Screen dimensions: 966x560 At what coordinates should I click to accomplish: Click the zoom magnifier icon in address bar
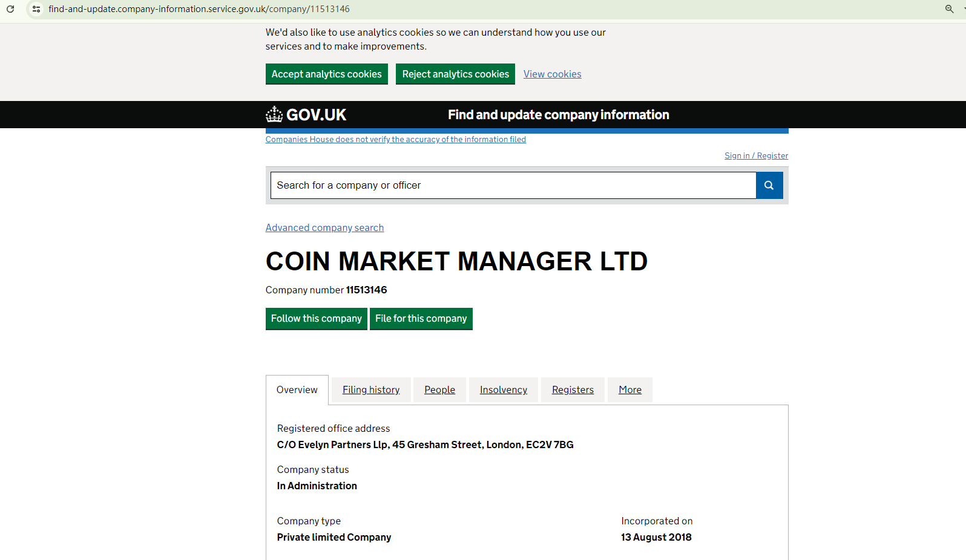[x=949, y=9]
